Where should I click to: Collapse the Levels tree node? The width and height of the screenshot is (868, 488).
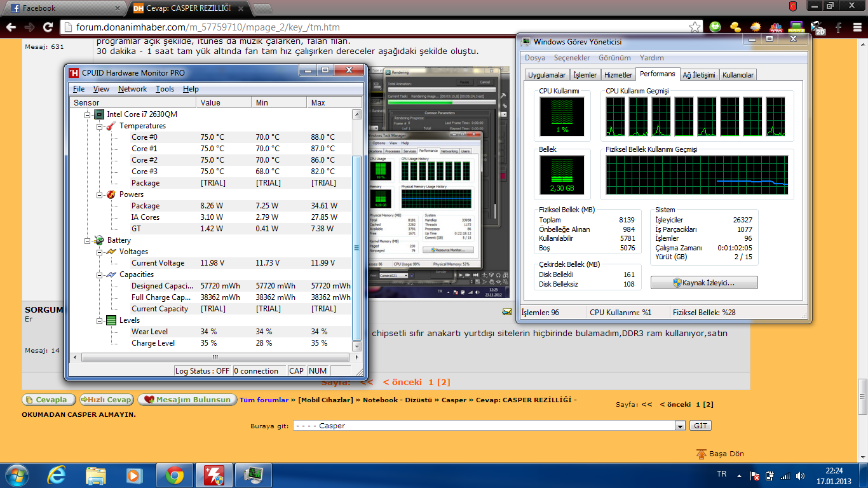(x=100, y=320)
